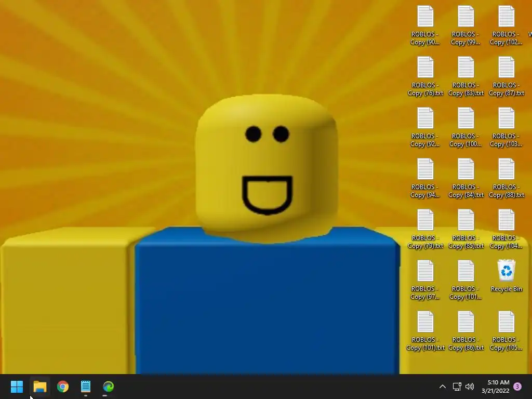Select ROBLOS - Copy (90... file
This screenshot has width=532, height=399.
coord(425,26)
